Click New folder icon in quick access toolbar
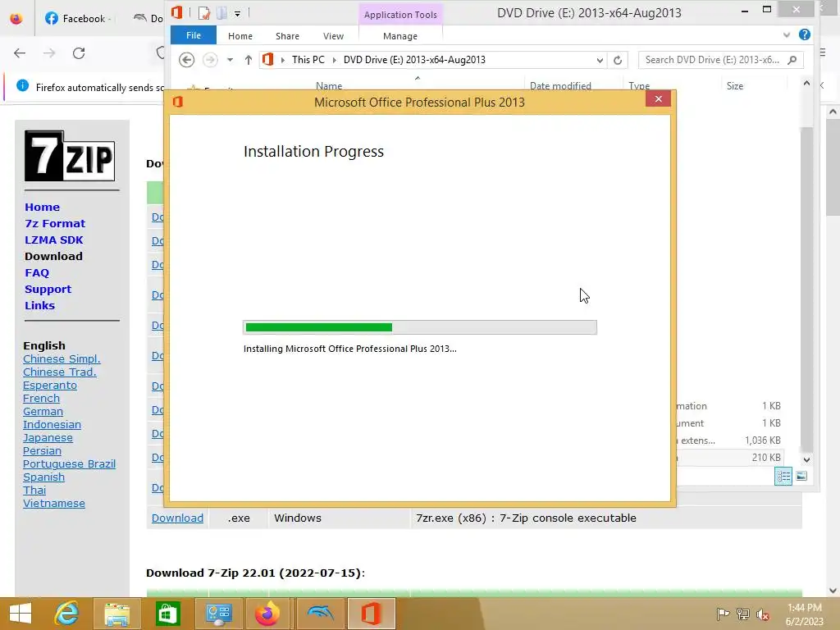The width and height of the screenshot is (840, 630). pos(221,13)
